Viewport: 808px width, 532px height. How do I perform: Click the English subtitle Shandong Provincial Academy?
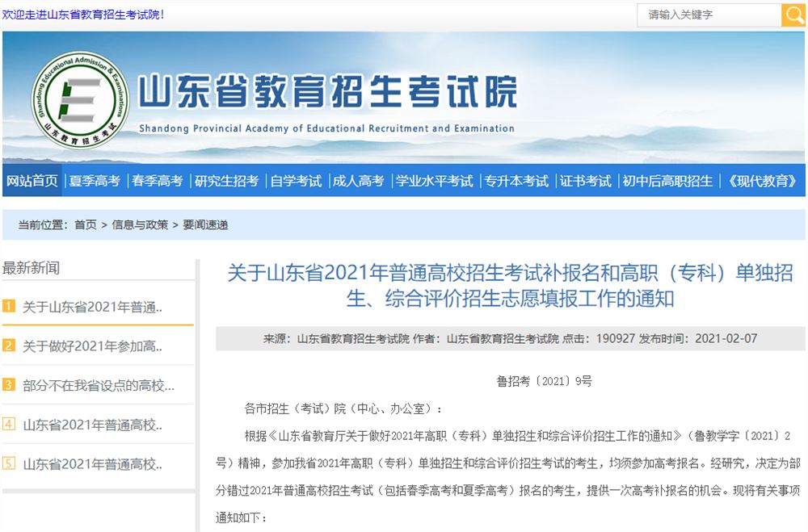point(326,128)
